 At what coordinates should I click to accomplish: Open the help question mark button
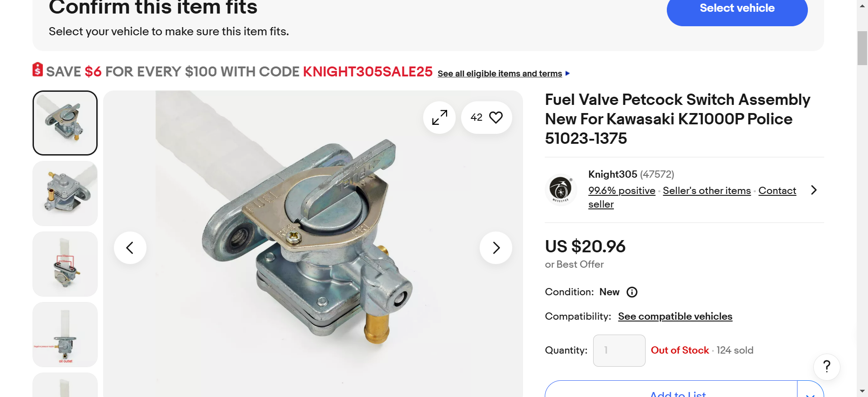(826, 367)
